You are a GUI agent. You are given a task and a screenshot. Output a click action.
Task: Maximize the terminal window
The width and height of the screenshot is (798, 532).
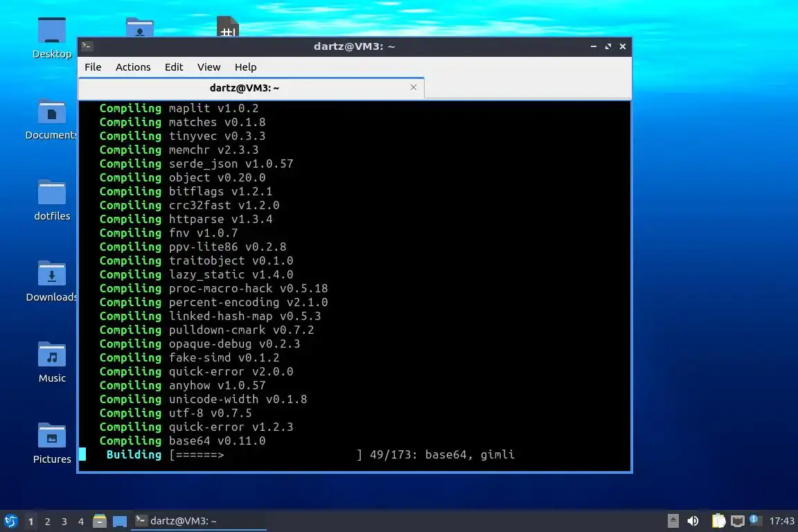[x=608, y=46]
